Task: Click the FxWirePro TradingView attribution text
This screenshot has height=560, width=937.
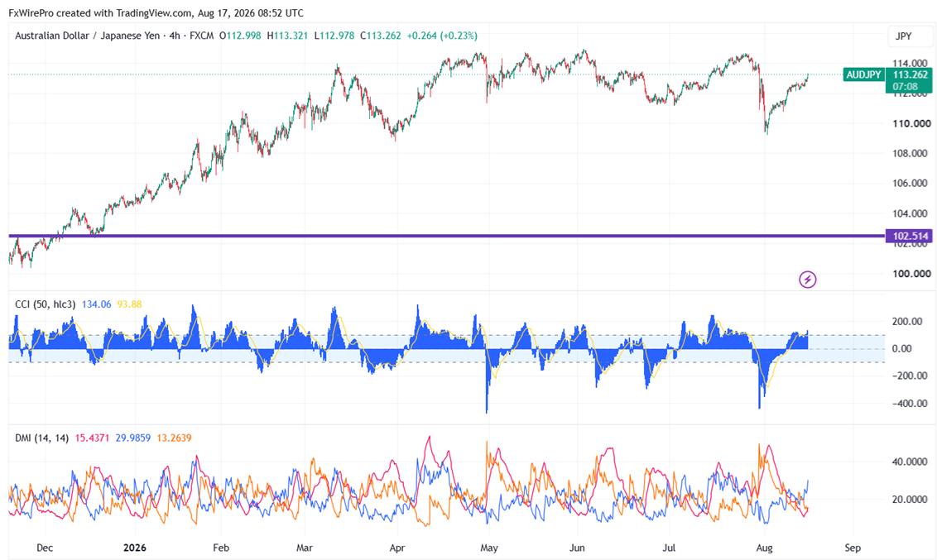Action: (156, 12)
